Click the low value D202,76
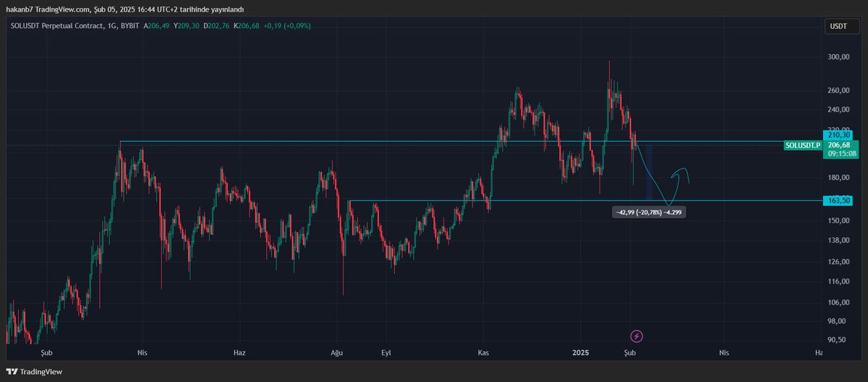The width and height of the screenshot is (868, 382). (216, 27)
